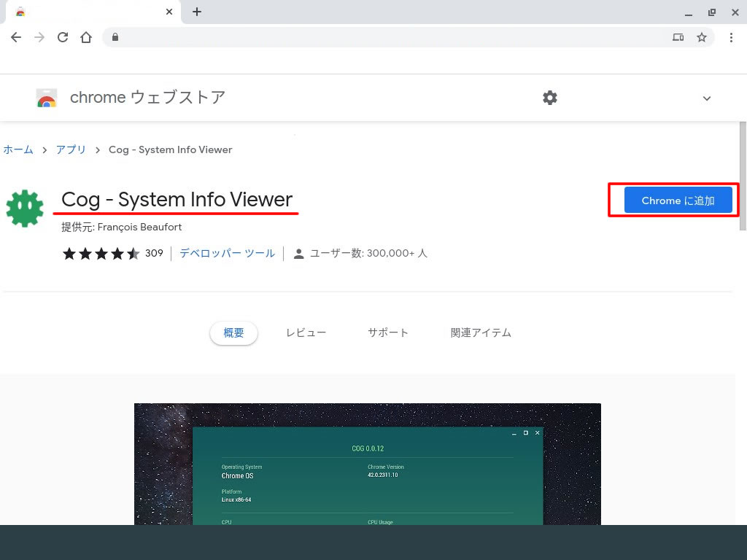Image resolution: width=747 pixels, height=560 pixels.
Task: Close the current browser tab
Action: tap(169, 12)
